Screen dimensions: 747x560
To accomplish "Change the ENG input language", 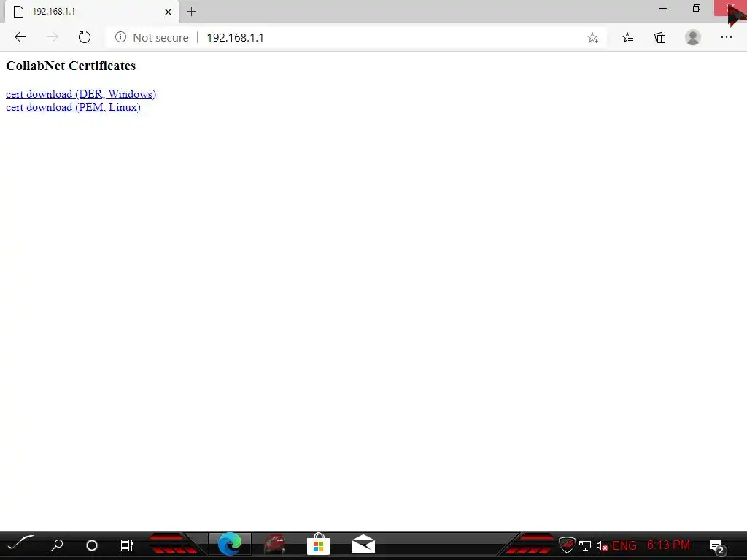I will point(624,545).
